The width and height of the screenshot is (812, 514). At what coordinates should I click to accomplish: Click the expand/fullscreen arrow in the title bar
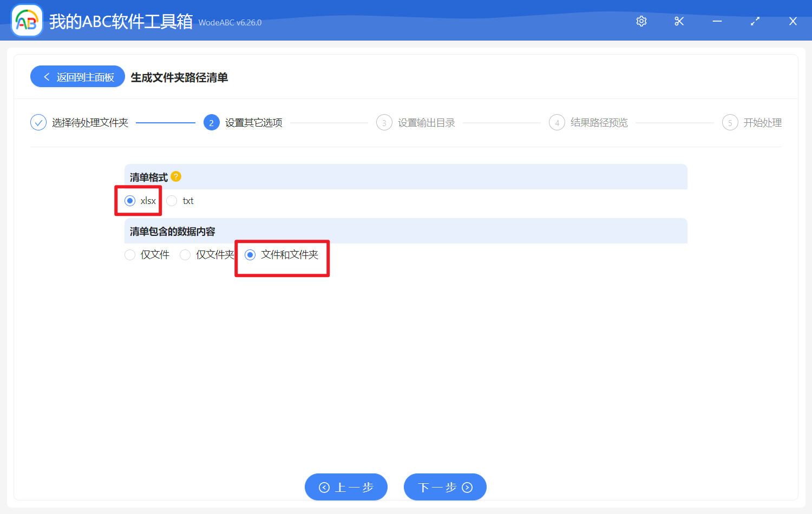(755, 21)
